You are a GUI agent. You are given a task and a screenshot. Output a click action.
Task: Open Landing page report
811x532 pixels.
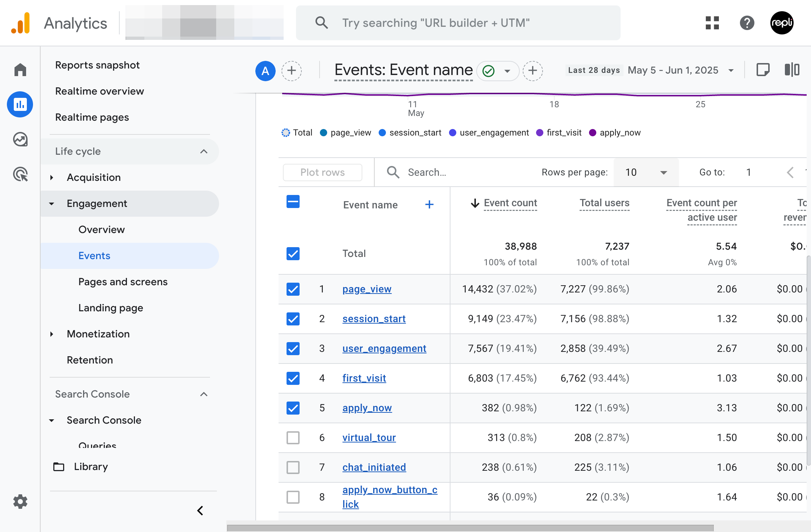click(111, 308)
